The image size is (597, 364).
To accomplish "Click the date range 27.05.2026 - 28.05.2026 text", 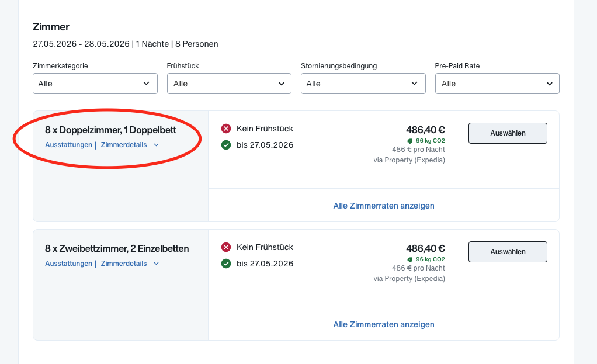I will click(x=81, y=44).
